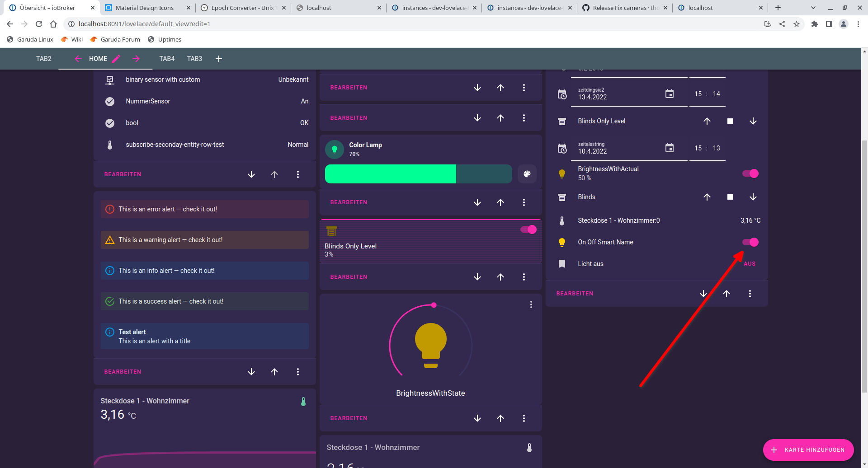Edit the HOME view with pencil icon
Screen dimensions: 868x468
coord(116,59)
